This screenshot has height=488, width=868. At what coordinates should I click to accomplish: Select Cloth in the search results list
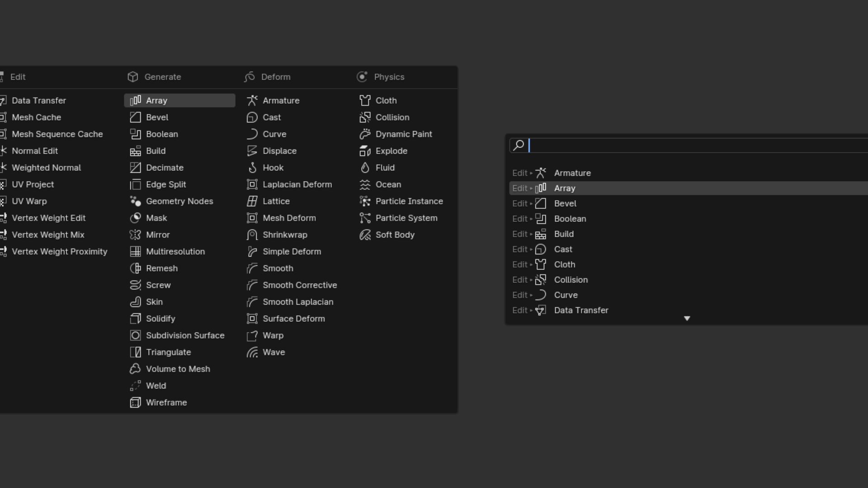[689, 265]
